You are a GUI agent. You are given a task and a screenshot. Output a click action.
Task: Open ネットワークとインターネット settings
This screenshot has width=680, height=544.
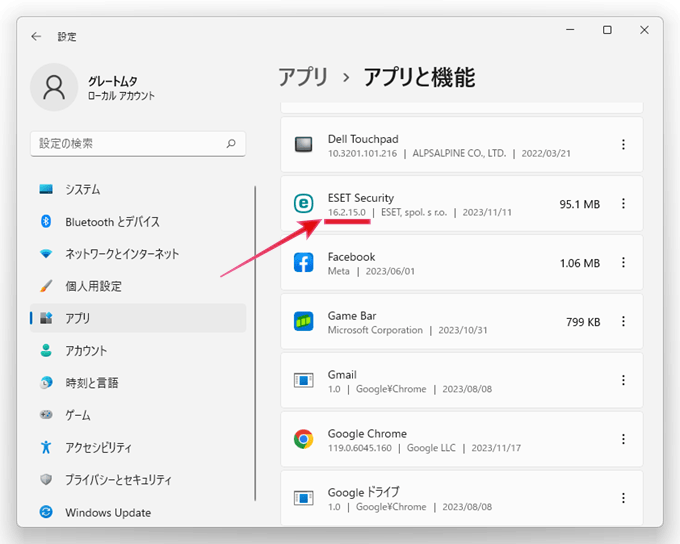(138, 253)
